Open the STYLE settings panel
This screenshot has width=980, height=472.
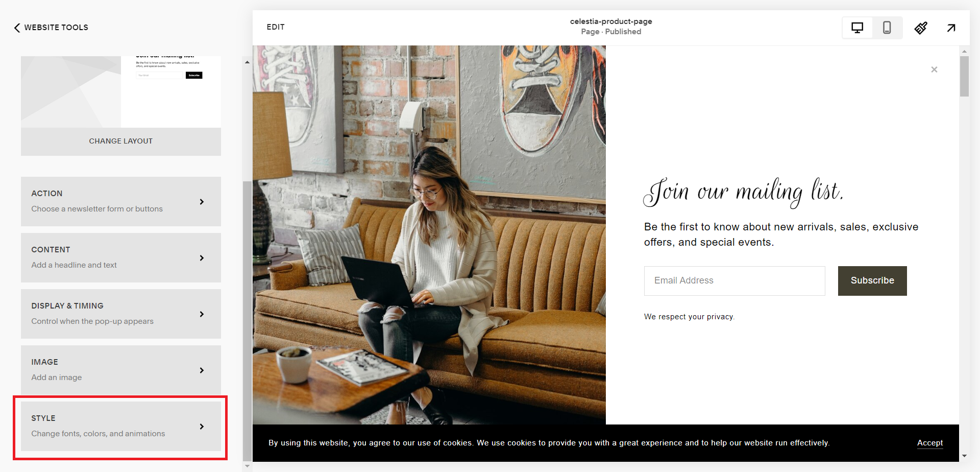121,426
